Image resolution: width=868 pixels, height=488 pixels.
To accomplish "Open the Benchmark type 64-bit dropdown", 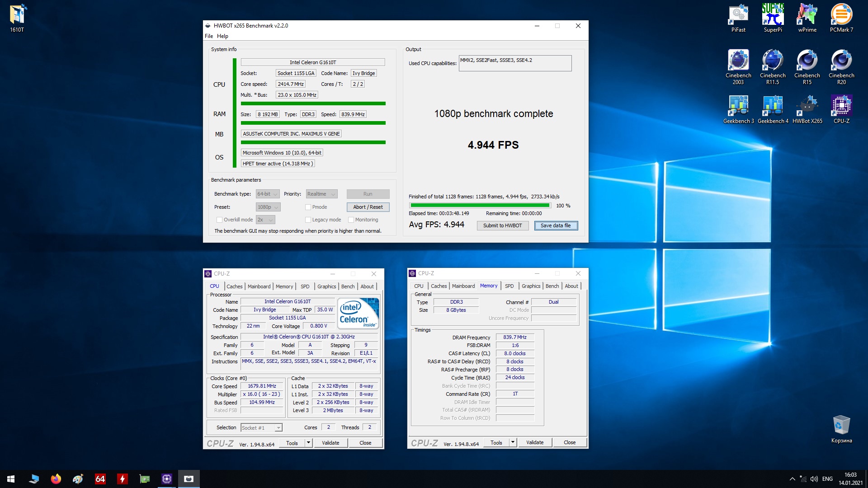I will coord(268,194).
